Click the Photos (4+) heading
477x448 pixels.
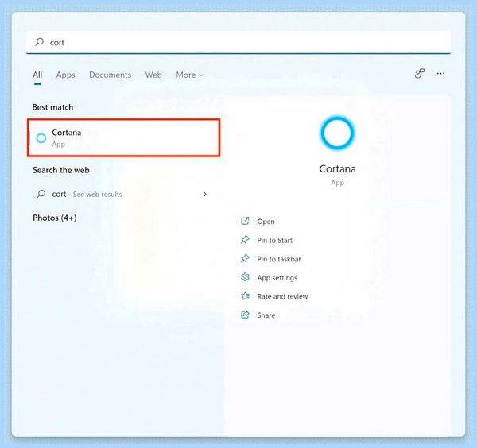click(55, 218)
